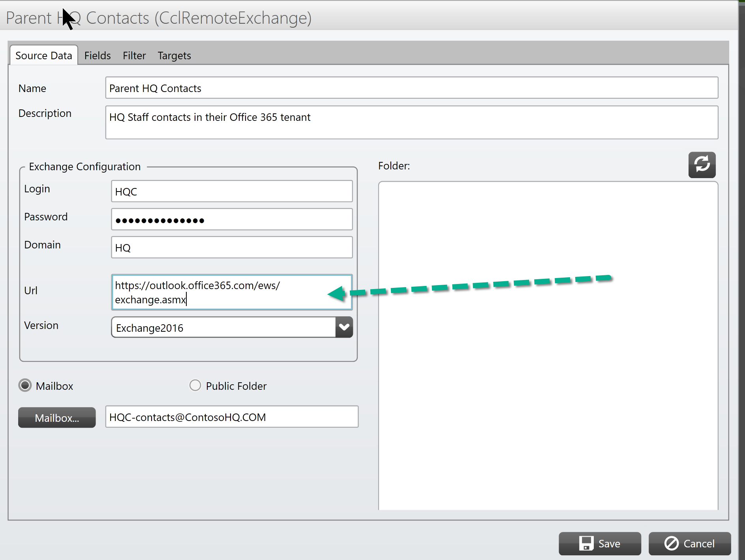Select the Source Data tab

[x=44, y=55]
